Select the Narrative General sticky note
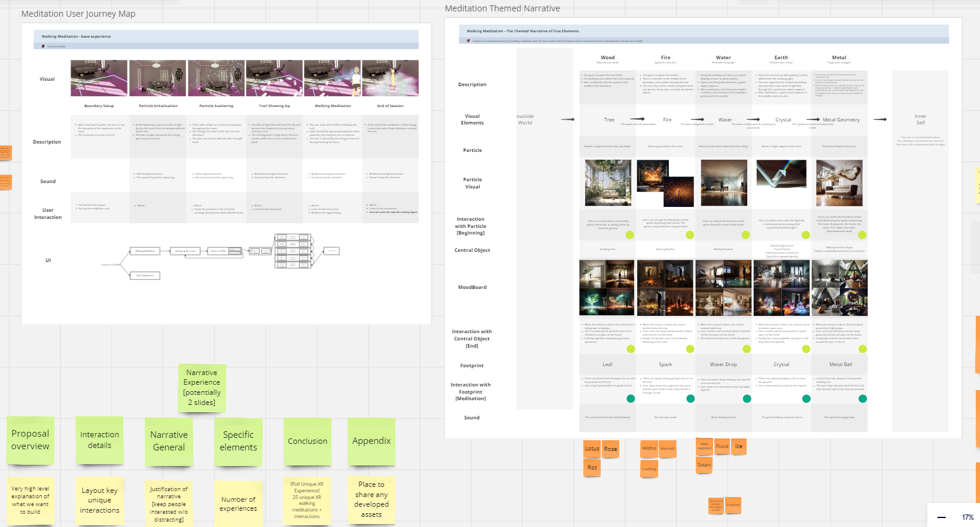 169,441
